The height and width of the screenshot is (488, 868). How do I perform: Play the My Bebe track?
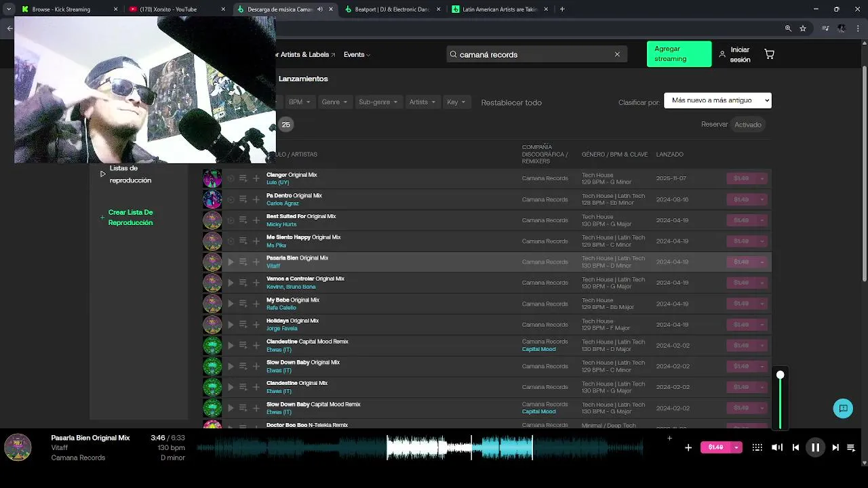tap(231, 304)
